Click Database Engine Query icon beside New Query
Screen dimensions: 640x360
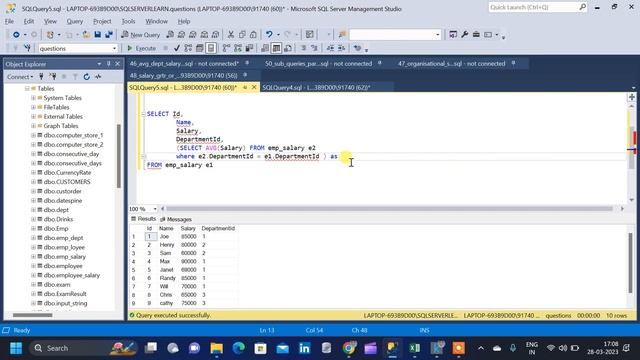click(x=170, y=35)
